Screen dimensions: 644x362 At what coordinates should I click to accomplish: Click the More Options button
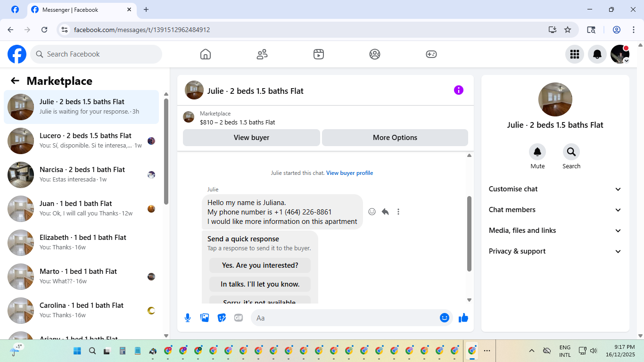coord(395,138)
